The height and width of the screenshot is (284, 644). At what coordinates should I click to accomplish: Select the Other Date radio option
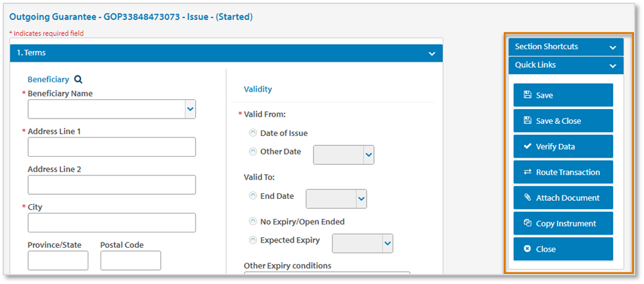[253, 151]
